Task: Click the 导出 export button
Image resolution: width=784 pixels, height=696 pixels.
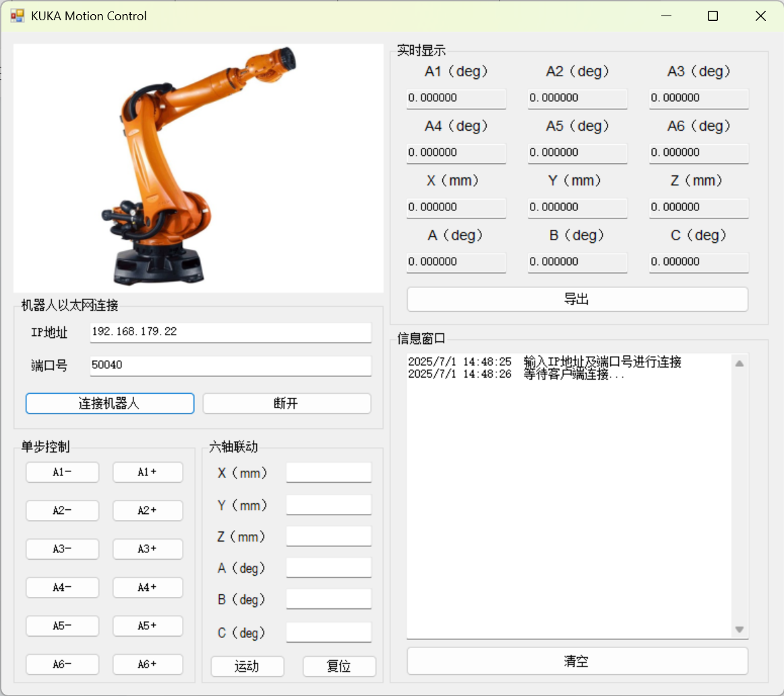Action: (578, 299)
